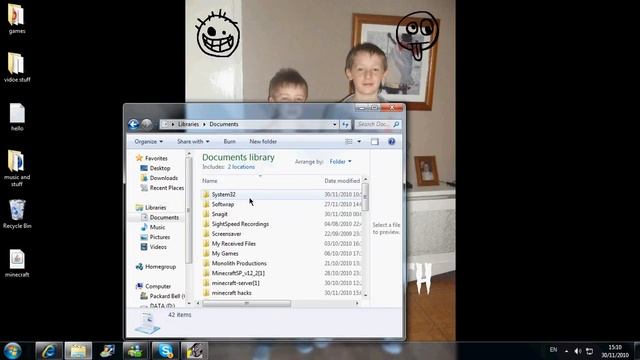Select the minecraft-server[1] folder
This screenshot has width=640, height=360.
coord(235,283)
